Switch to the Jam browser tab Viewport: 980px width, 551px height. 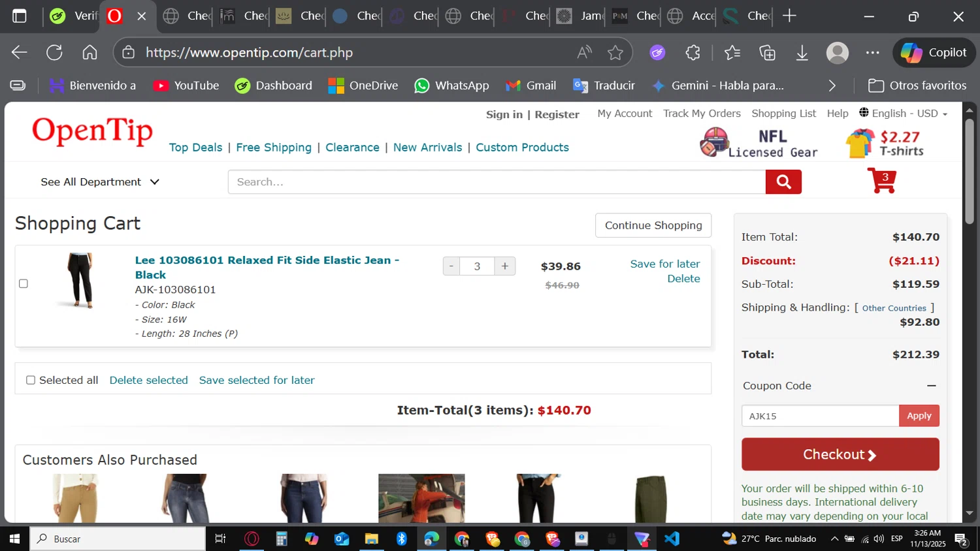point(580,16)
